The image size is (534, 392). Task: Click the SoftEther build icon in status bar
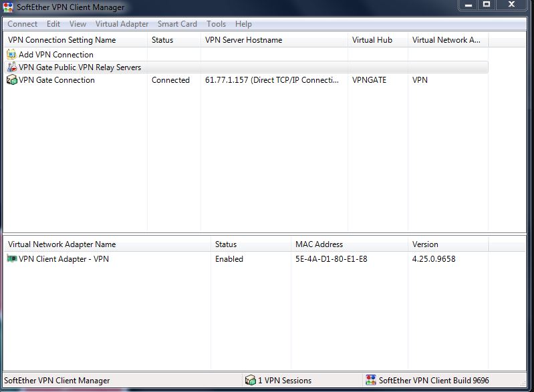(x=370, y=380)
